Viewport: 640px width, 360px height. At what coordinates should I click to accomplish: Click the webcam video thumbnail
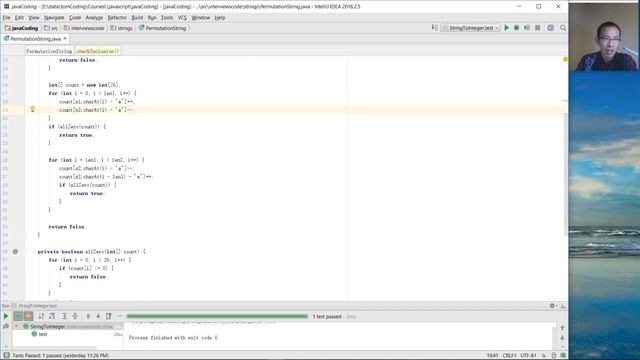(x=604, y=37)
